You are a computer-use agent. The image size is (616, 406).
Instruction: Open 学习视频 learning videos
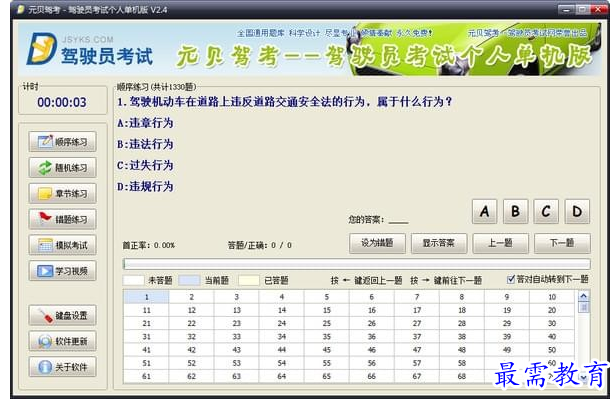click(x=62, y=271)
